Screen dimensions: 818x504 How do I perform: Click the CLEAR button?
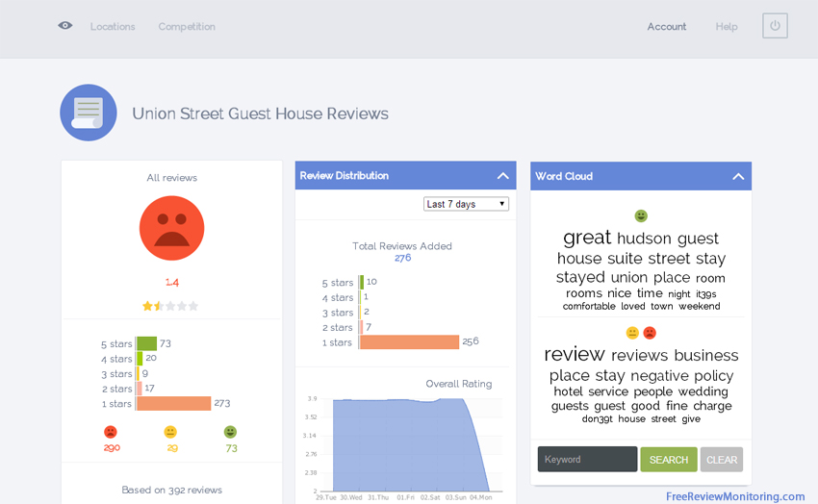[722, 460]
